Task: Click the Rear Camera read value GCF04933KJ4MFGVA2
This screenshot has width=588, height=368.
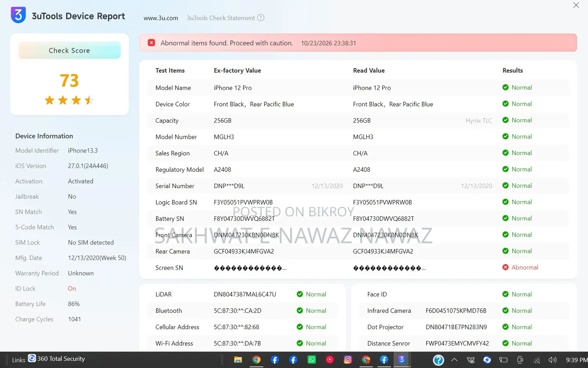Action: click(383, 252)
